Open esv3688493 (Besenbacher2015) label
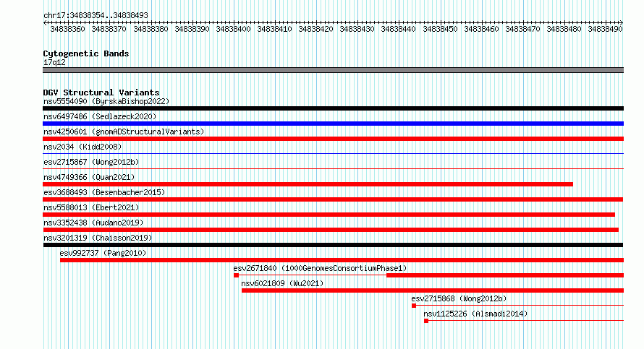 (104, 192)
